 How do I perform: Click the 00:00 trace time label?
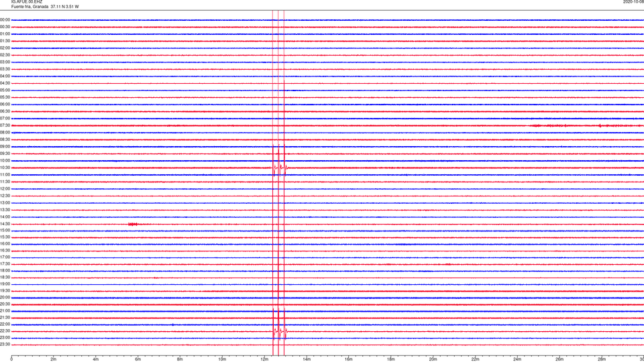pos(5,20)
